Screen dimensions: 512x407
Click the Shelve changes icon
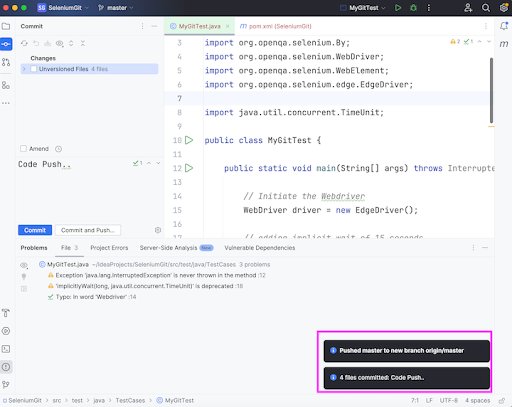(x=48, y=43)
